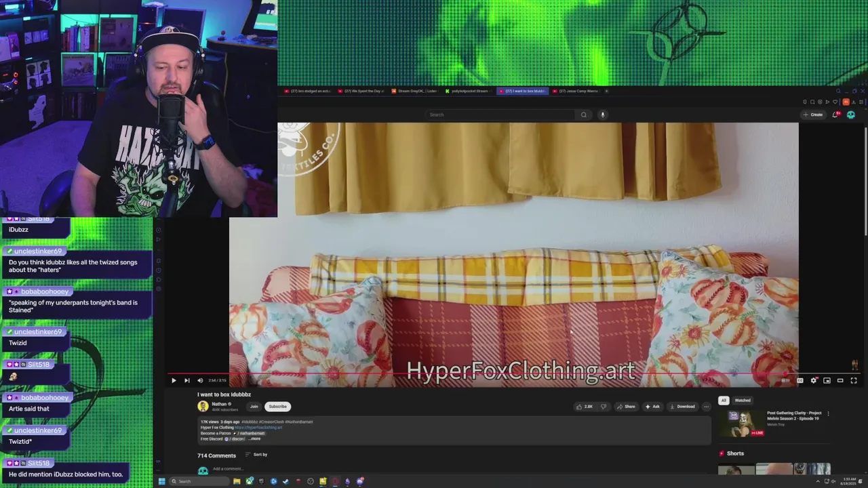Start voice search with microphone
Image resolution: width=868 pixels, height=488 pixels.
pos(602,115)
